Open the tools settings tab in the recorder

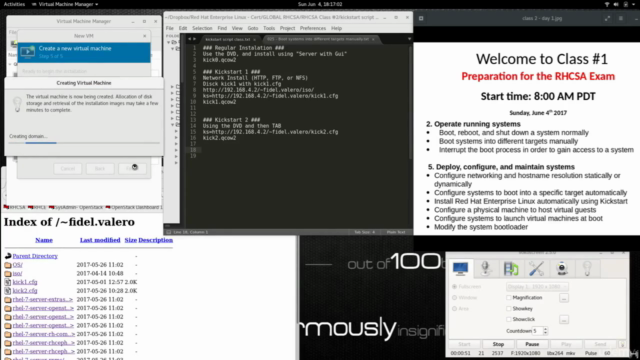pos(536,269)
